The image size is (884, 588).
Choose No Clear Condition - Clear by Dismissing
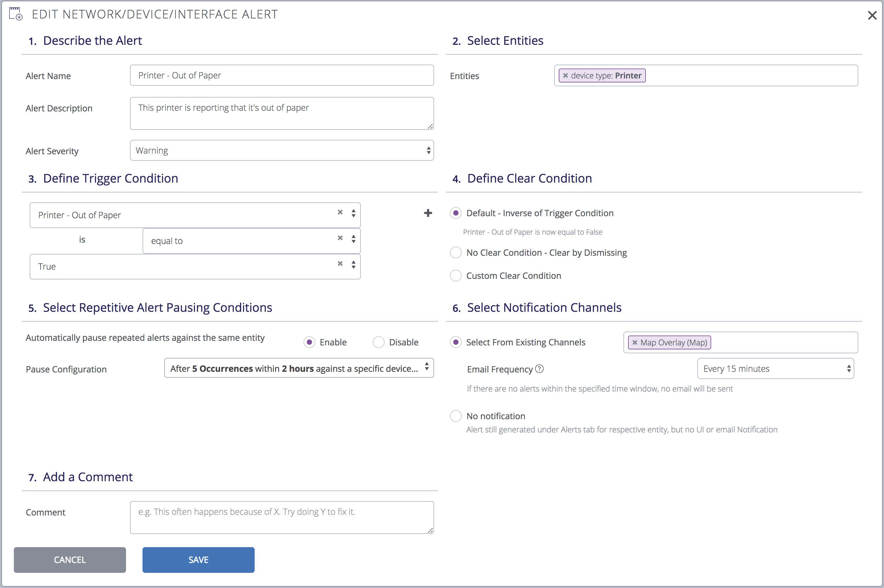click(x=455, y=252)
